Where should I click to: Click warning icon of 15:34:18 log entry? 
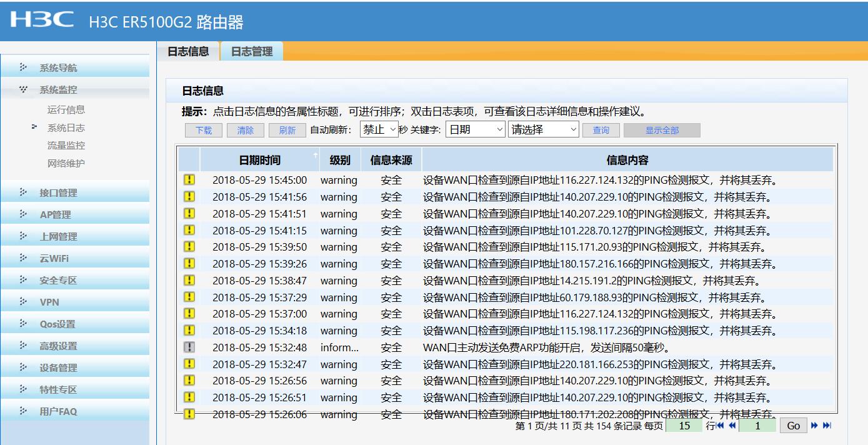tap(189, 330)
